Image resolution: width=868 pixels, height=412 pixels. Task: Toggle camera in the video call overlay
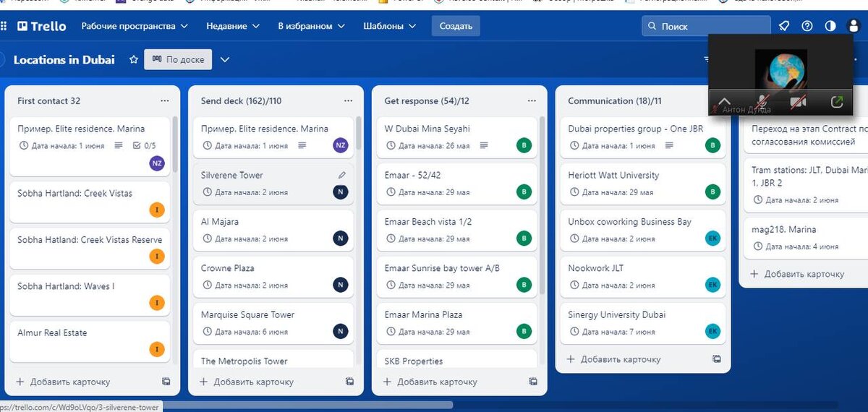pyautogui.click(x=799, y=102)
